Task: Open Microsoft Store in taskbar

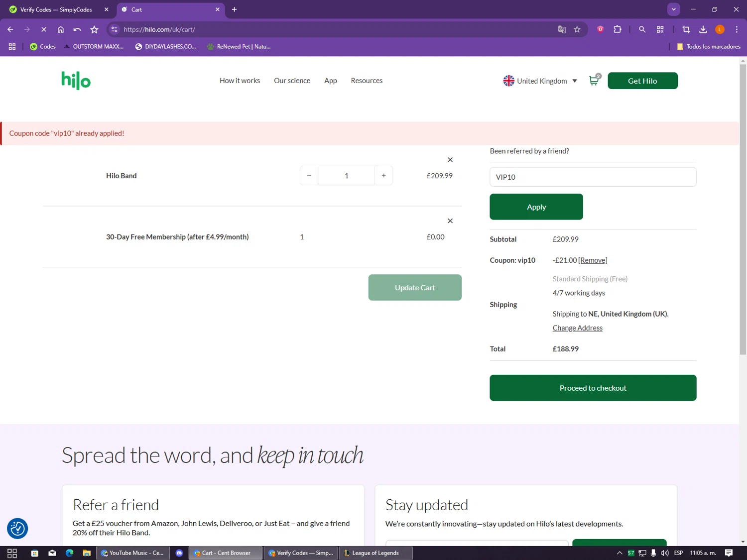Action: click(34, 553)
